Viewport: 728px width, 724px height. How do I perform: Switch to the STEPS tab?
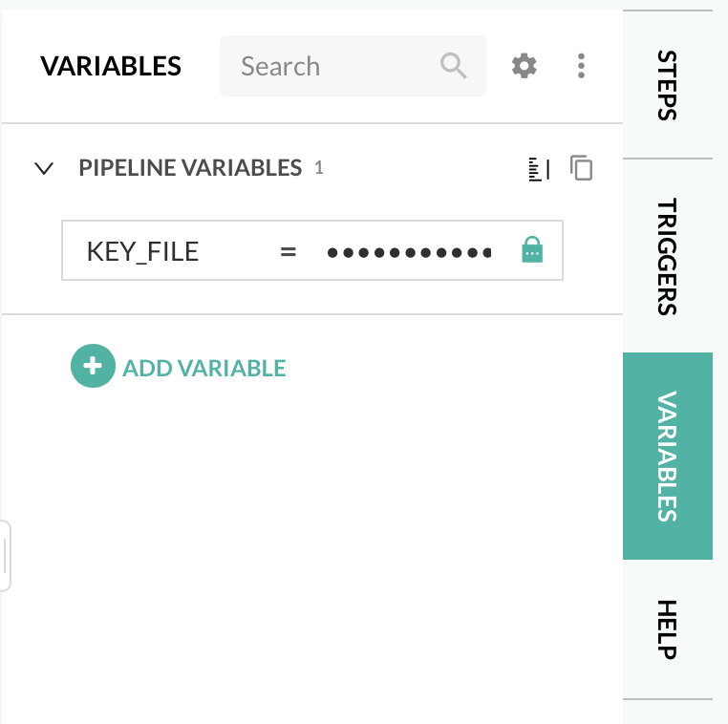[x=667, y=85]
